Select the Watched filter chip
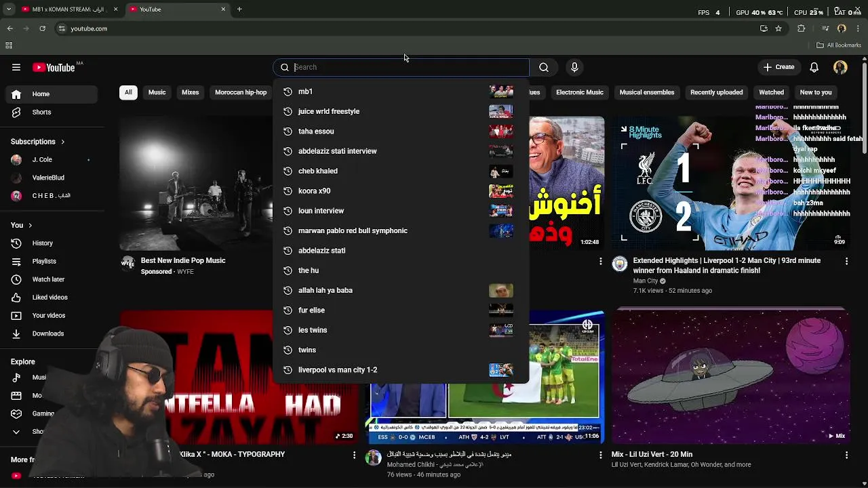868x488 pixels. point(771,92)
